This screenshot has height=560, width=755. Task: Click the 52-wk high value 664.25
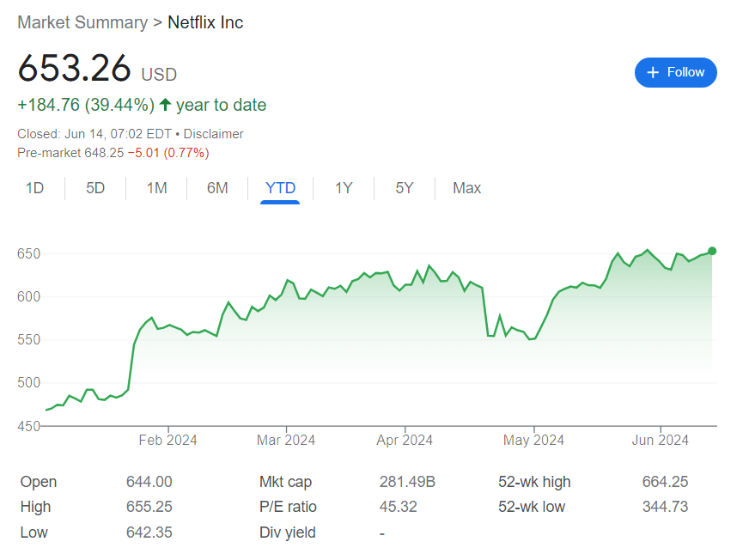[665, 482]
